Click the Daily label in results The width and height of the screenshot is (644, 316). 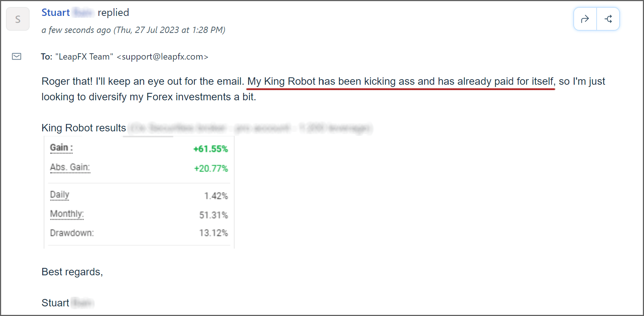click(x=60, y=195)
